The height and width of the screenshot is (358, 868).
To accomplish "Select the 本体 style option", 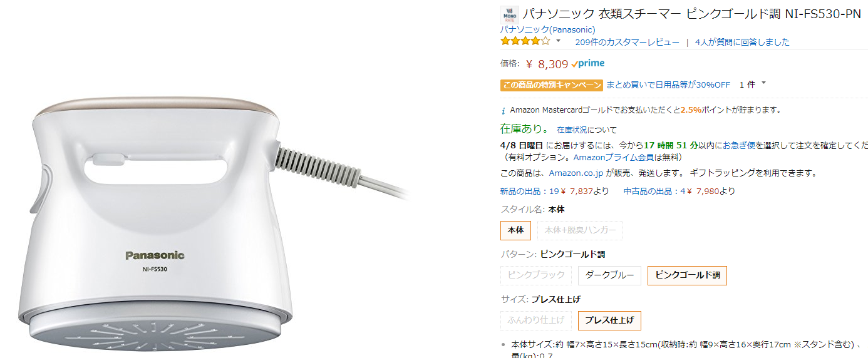I will click(x=515, y=230).
